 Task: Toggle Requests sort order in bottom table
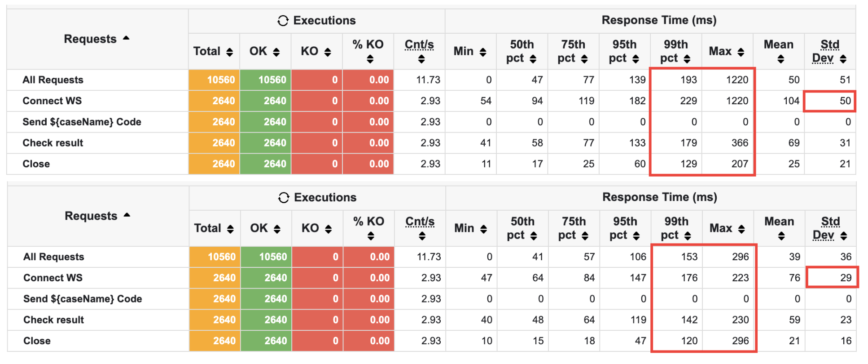(x=127, y=216)
